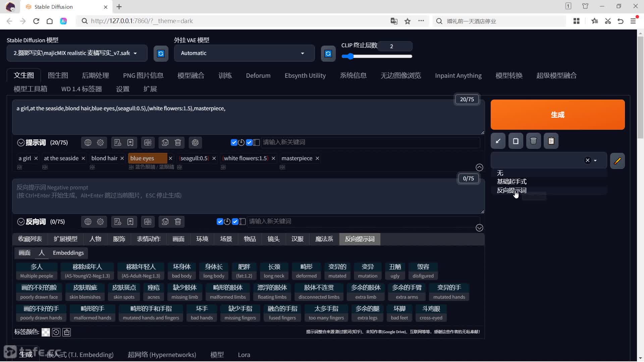Click the globe icon in the 反向词 toolbar
The height and width of the screenshot is (362, 644).
click(88, 222)
